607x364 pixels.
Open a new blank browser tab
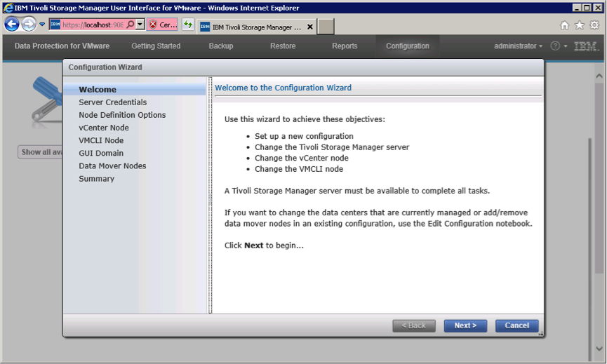click(x=326, y=27)
